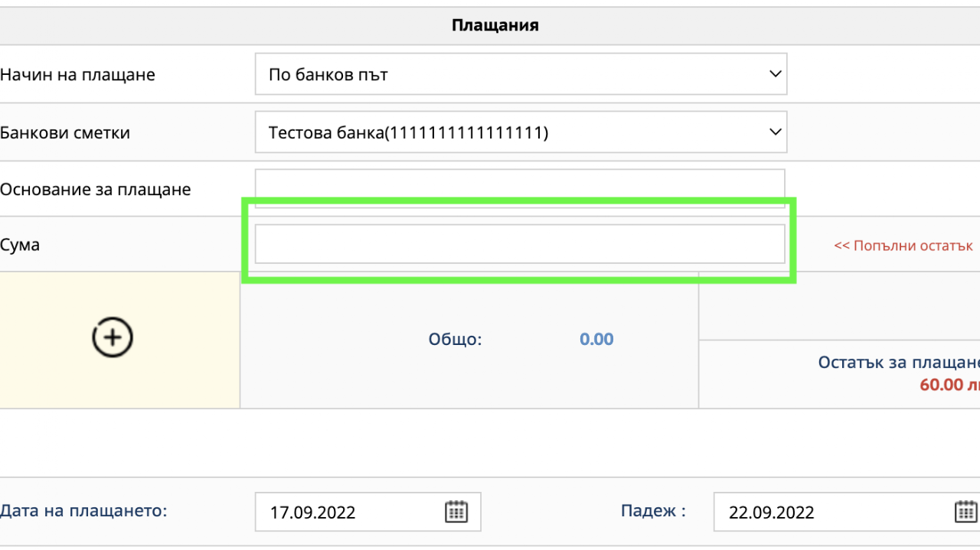Viewport: 980px width, 550px height.
Task: Click the Остатък за плащане label
Action: pyautogui.click(x=899, y=363)
